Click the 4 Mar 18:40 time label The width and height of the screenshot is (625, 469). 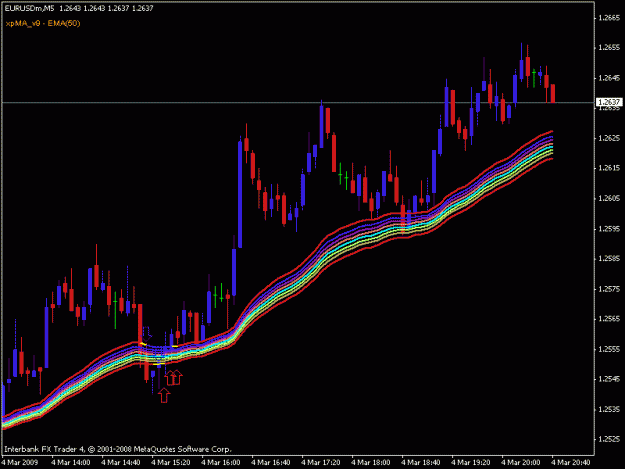coord(421,462)
